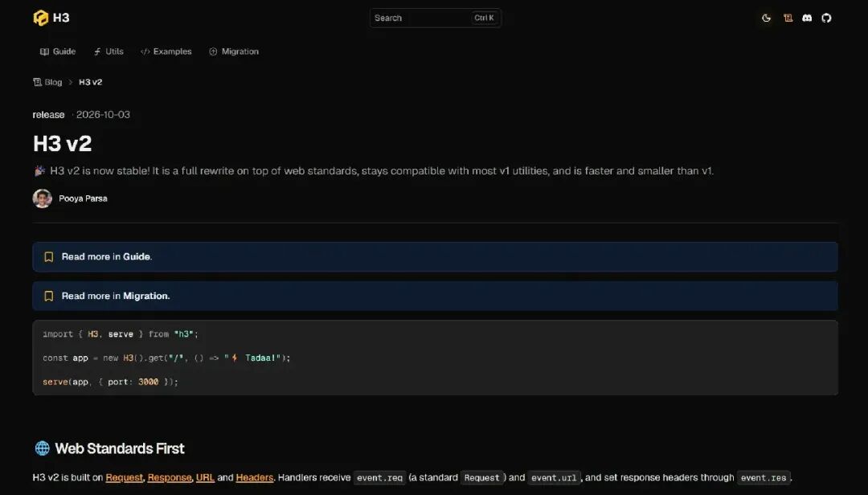Click the H3 wordmark in the header

click(61, 18)
